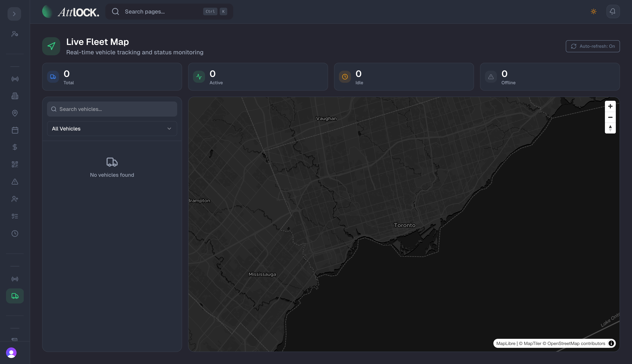The height and width of the screenshot is (364, 632).
Task: Toggle light theme with the sun icon
Action: pos(593,11)
